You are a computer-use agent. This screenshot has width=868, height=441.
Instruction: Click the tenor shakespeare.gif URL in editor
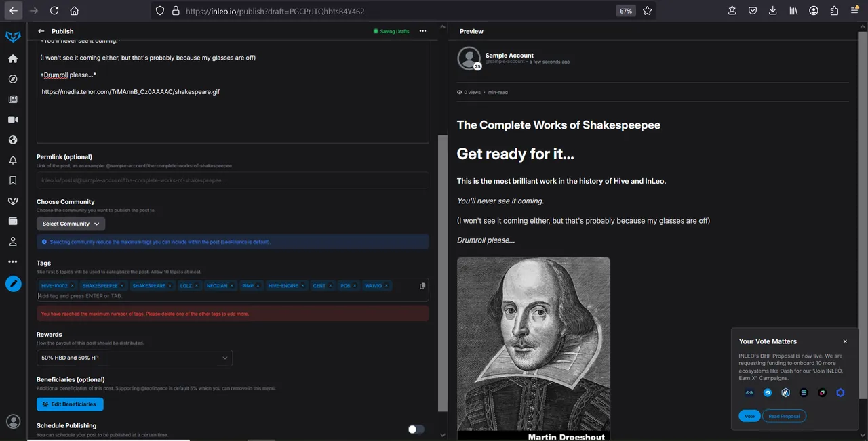point(131,91)
